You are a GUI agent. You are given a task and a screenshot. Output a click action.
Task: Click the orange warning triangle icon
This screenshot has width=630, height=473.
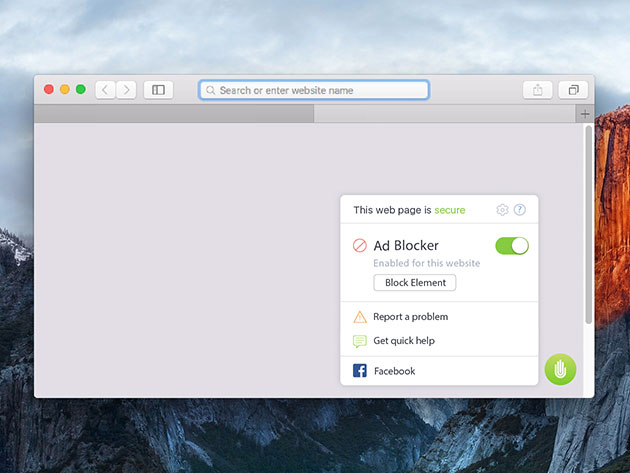[x=360, y=317]
